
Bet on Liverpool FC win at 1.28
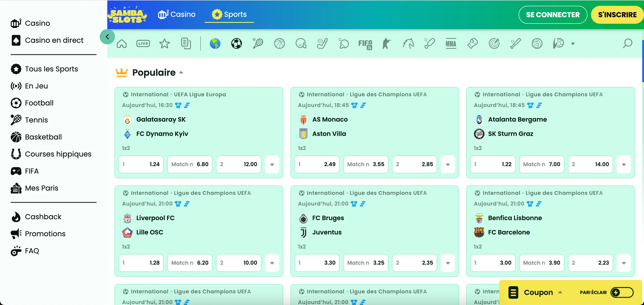[x=141, y=263]
